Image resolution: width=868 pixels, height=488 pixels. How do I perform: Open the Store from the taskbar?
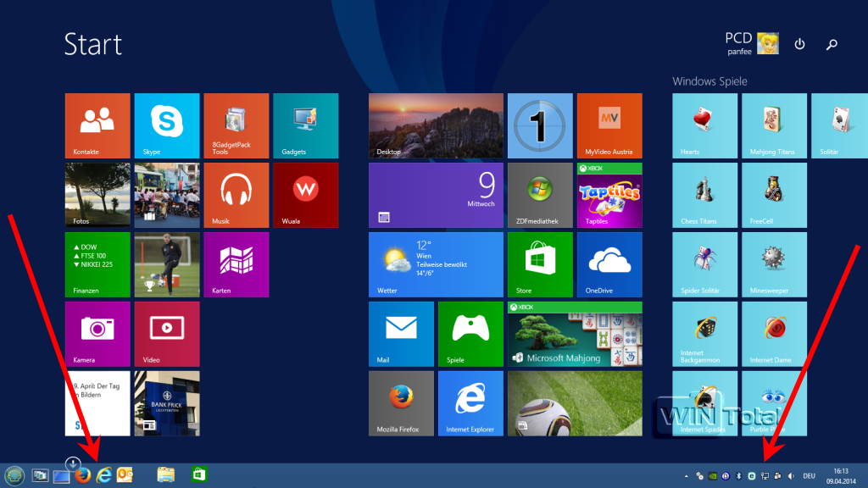coord(199,474)
